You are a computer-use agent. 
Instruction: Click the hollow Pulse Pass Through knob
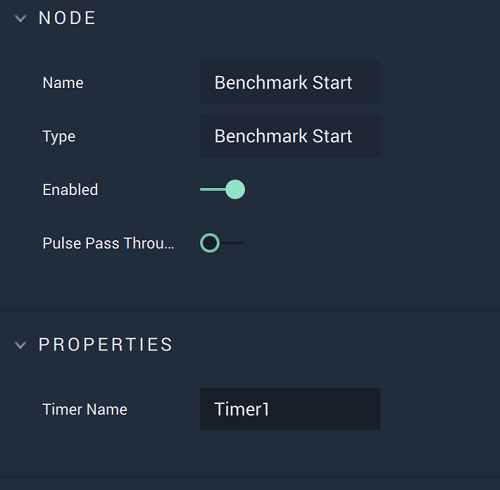[210, 243]
